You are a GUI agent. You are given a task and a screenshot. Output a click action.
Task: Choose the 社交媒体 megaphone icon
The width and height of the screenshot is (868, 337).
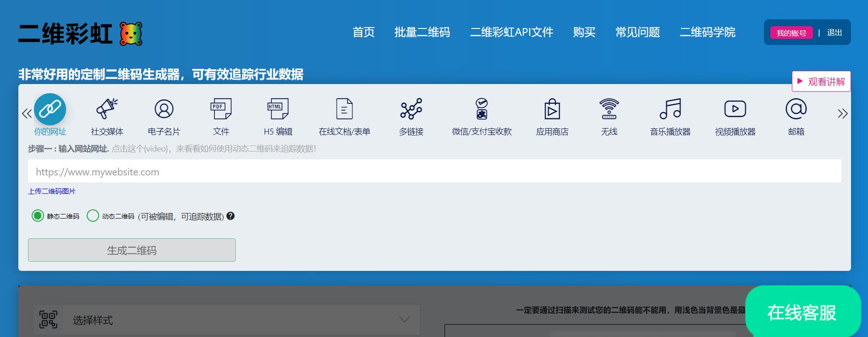point(107,109)
